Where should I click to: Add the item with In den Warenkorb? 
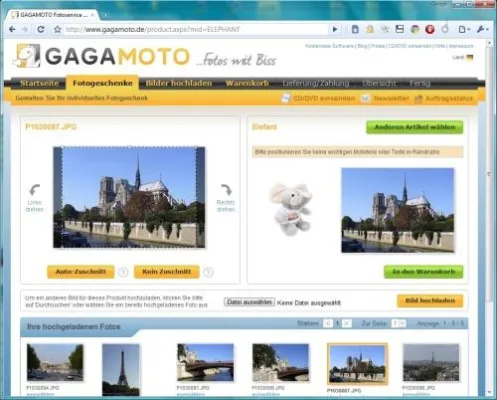pyautogui.click(x=423, y=272)
